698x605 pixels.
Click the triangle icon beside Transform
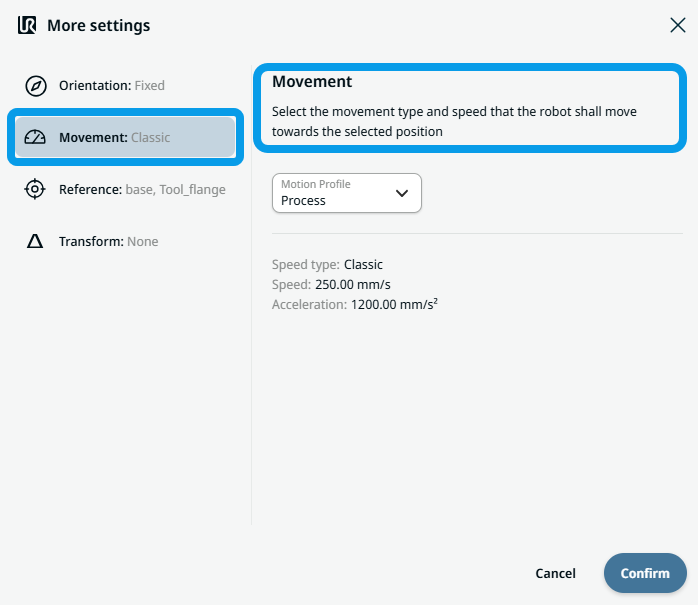(35, 241)
